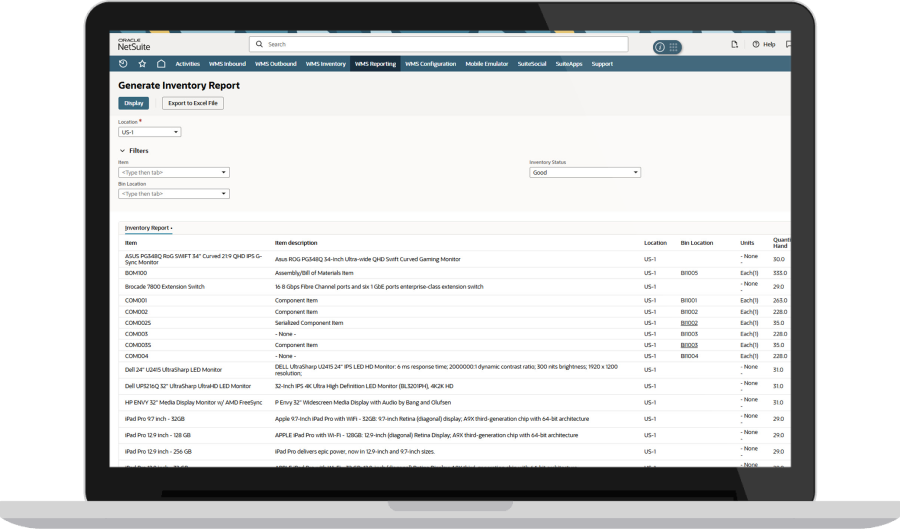The image size is (900, 529).
Task: Open the WMS Inbound menu
Action: pyautogui.click(x=227, y=64)
